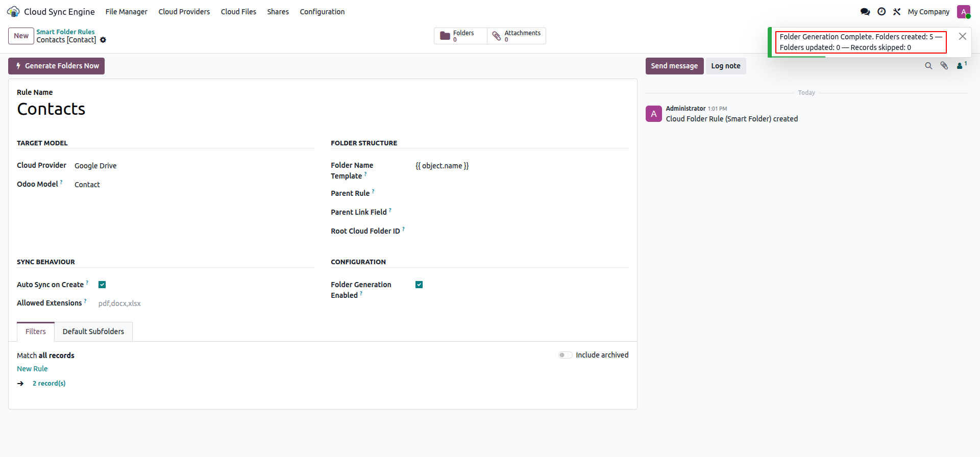Toggle the Auto Sync on Create checkbox

click(102, 285)
